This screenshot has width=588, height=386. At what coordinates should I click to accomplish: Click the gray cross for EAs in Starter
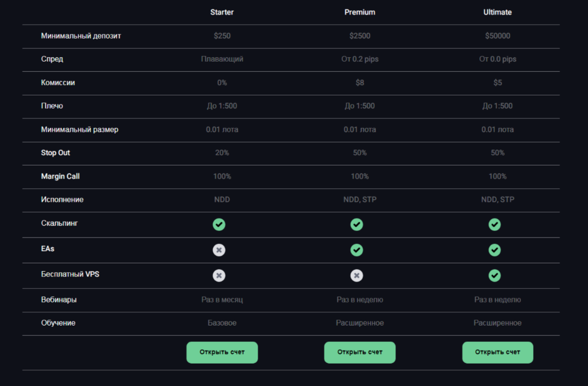coord(219,249)
